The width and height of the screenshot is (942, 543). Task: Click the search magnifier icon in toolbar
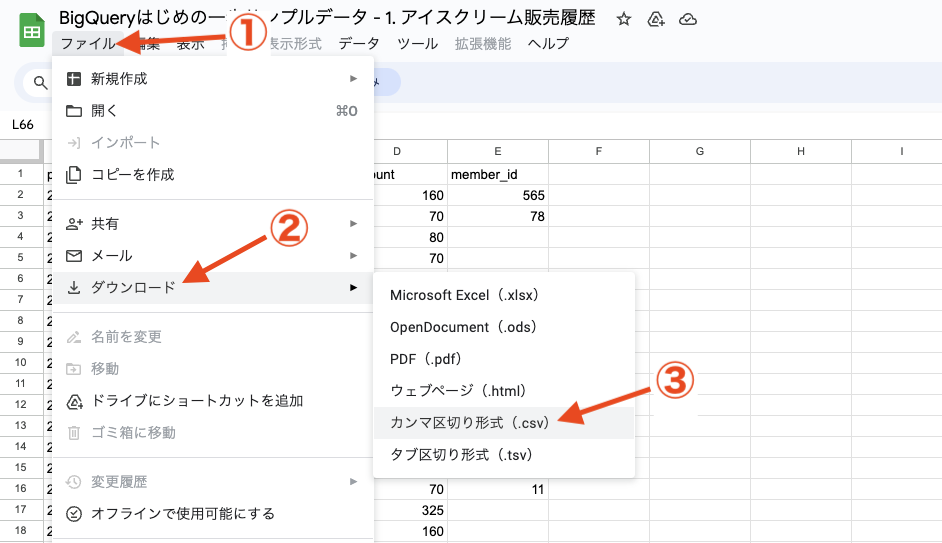coord(40,83)
